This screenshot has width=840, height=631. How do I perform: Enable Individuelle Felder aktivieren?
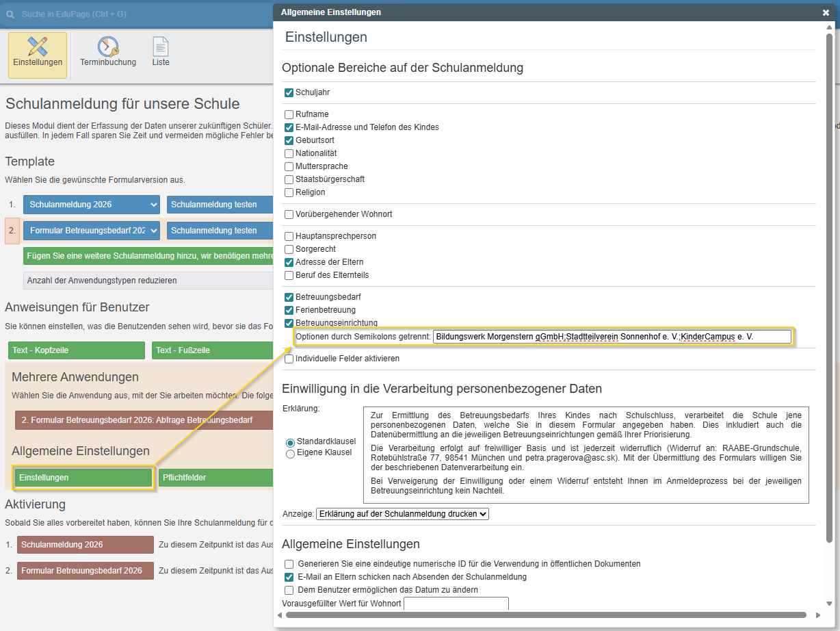point(289,359)
